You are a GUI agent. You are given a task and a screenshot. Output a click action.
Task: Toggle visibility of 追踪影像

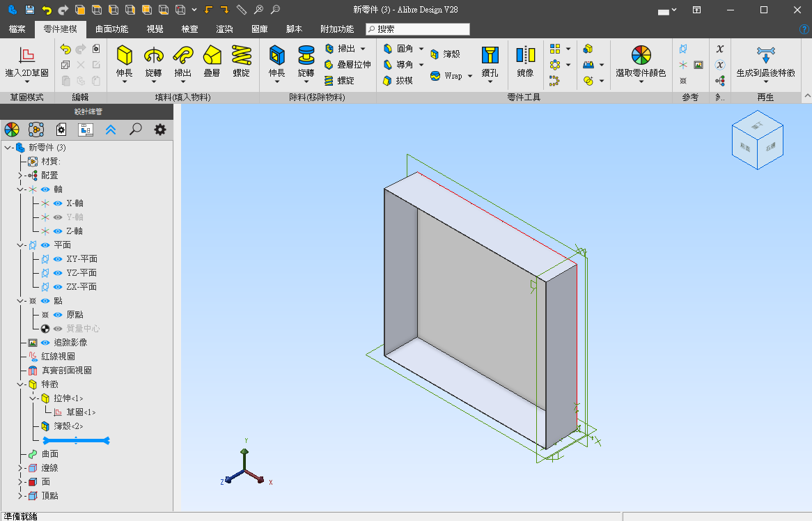coord(45,343)
